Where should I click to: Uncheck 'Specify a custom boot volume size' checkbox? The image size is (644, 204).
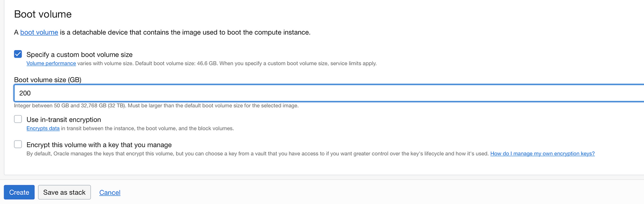(18, 54)
